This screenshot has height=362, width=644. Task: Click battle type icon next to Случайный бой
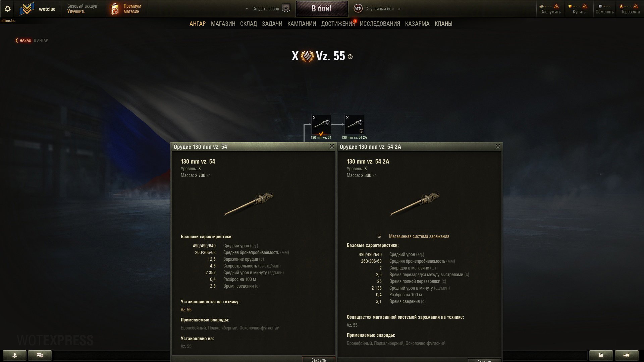(358, 9)
